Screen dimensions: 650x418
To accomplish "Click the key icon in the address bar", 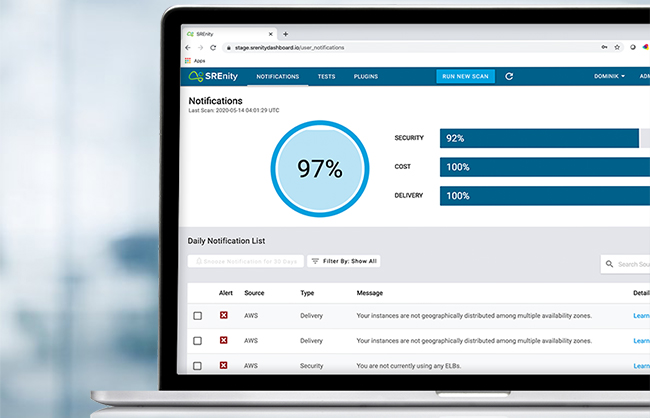I will coord(602,47).
